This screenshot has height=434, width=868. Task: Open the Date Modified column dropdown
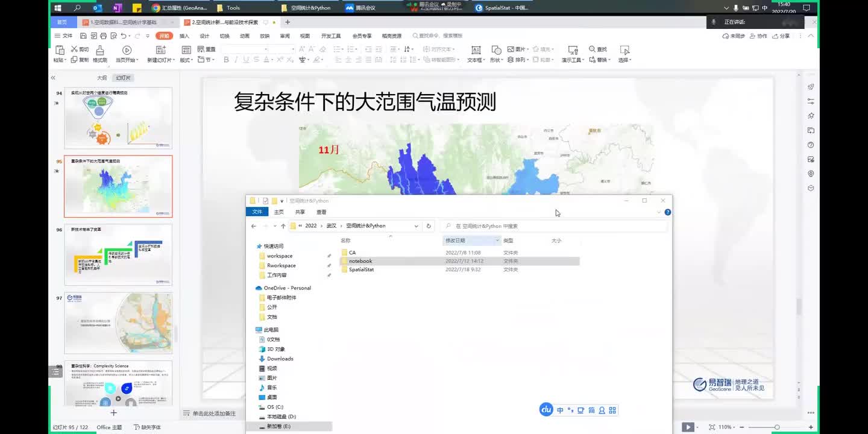[x=497, y=241]
